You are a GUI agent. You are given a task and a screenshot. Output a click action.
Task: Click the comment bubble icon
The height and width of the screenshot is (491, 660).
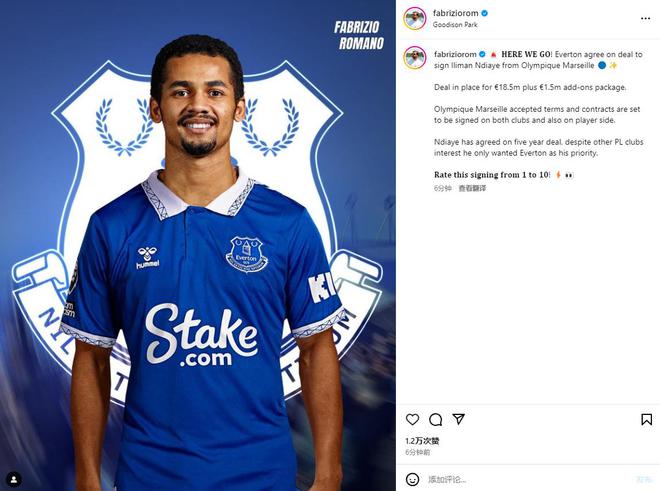(436, 420)
